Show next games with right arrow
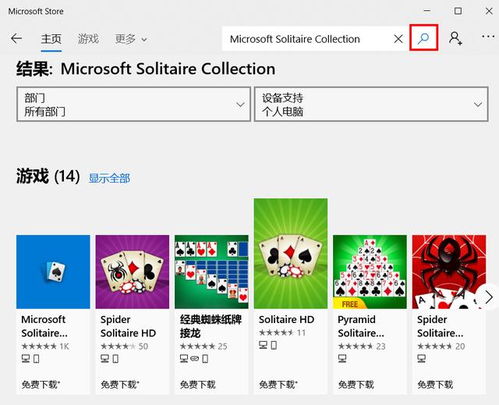 pos(488,297)
